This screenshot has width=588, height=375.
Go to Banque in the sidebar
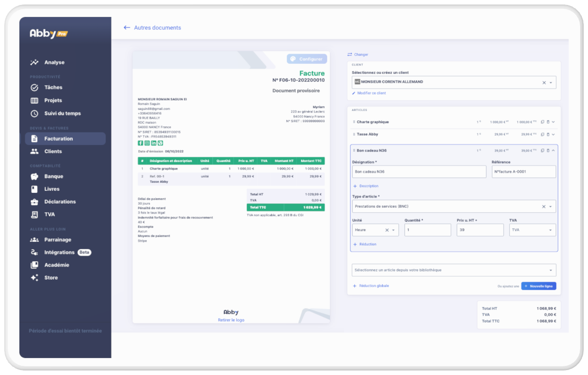pyautogui.click(x=53, y=176)
